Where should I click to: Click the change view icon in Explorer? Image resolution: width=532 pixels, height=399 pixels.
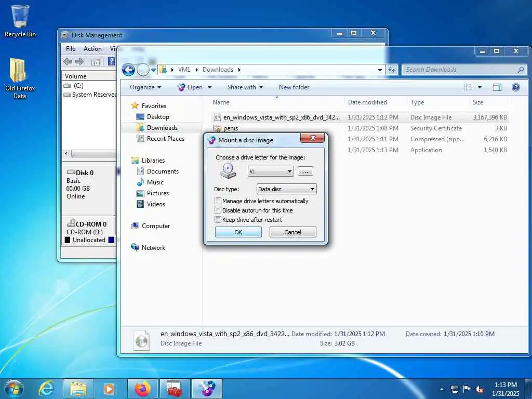tap(469, 87)
